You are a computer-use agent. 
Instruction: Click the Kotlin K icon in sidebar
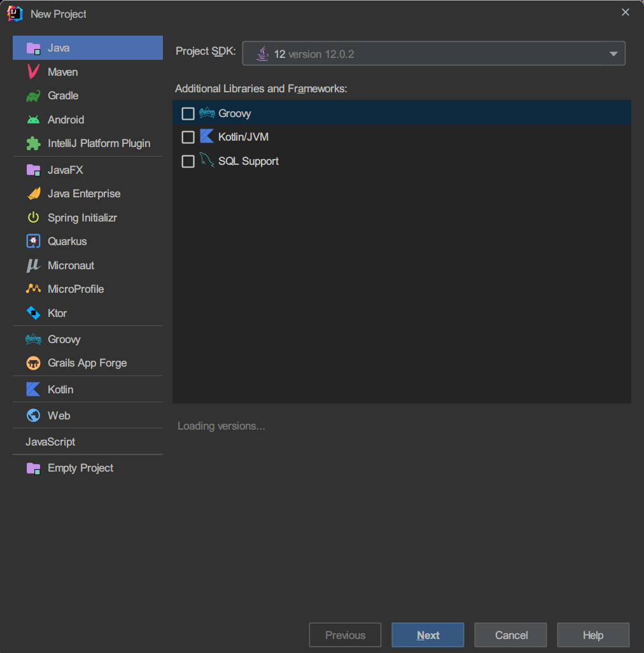pos(33,390)
